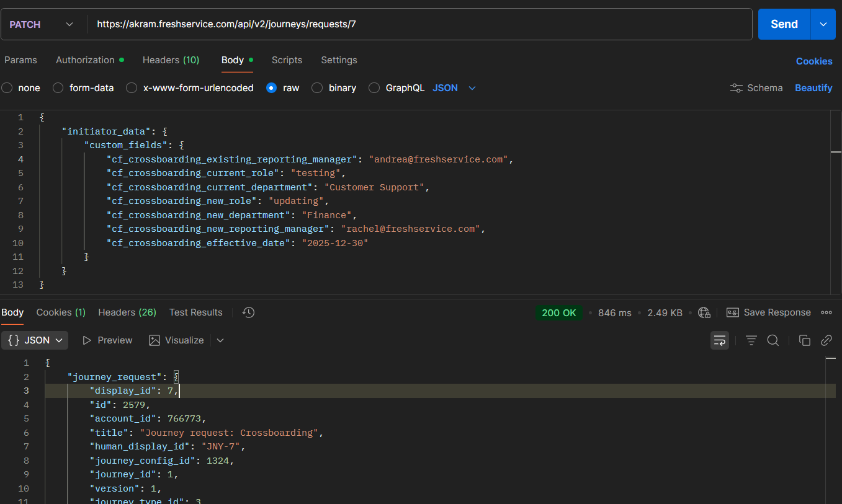842x504 pixels.
Task: Toggle word wrap in response body
Action: [x=719, y=340]
